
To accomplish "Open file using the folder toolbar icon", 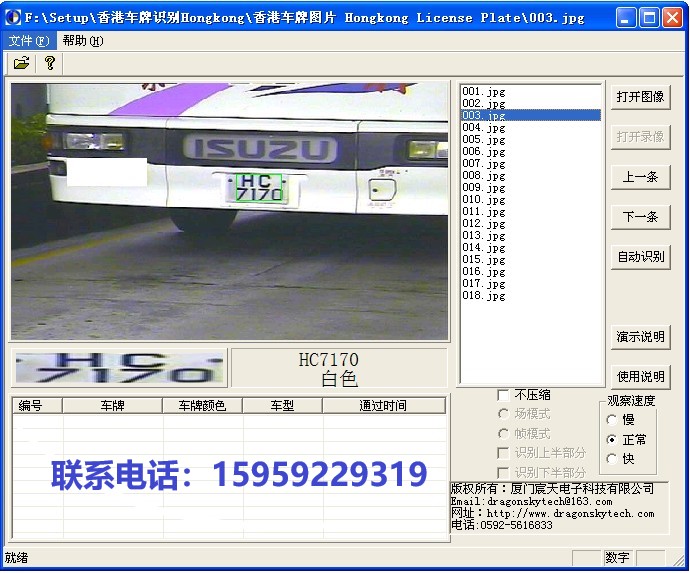I will 21,63.
